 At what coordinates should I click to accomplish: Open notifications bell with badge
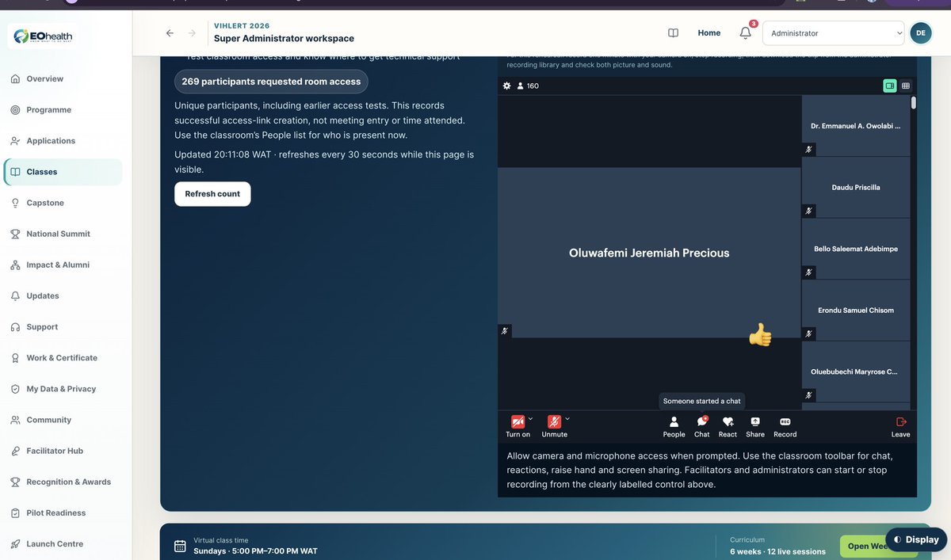point(746,32)
